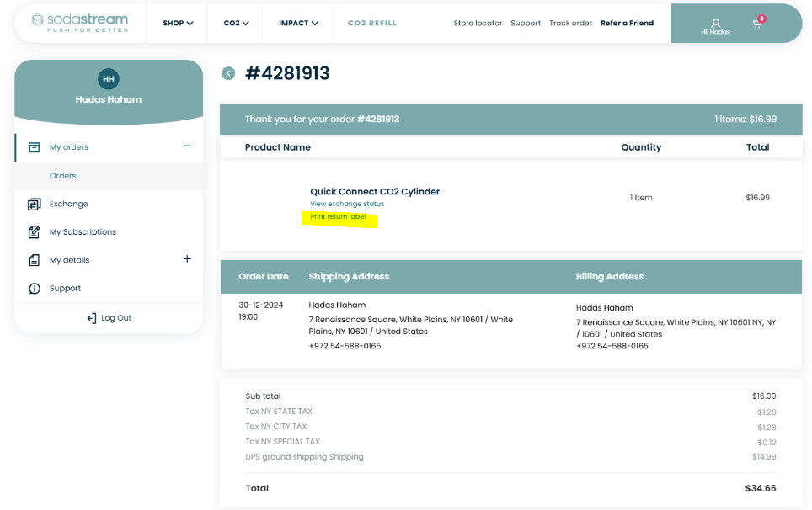812x510 pixels.
Task: Click the My Subscriptions edit icon
Action: coord(35,232)
